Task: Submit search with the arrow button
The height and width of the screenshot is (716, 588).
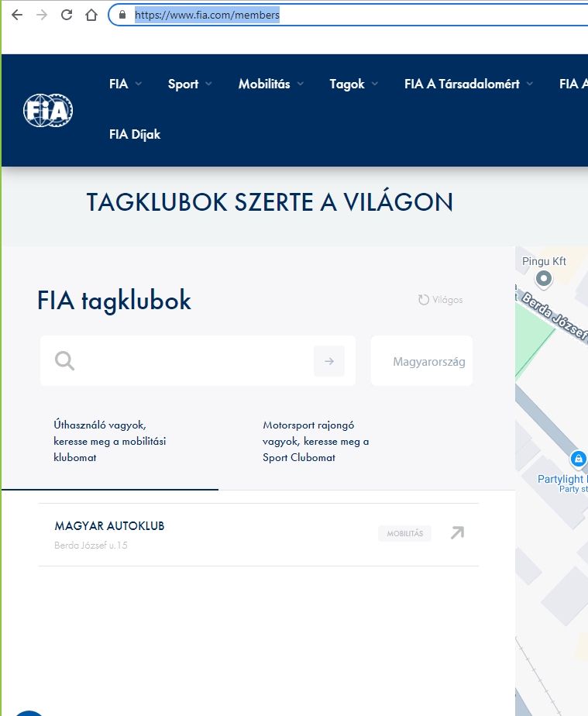Action: tap(329, 361)
